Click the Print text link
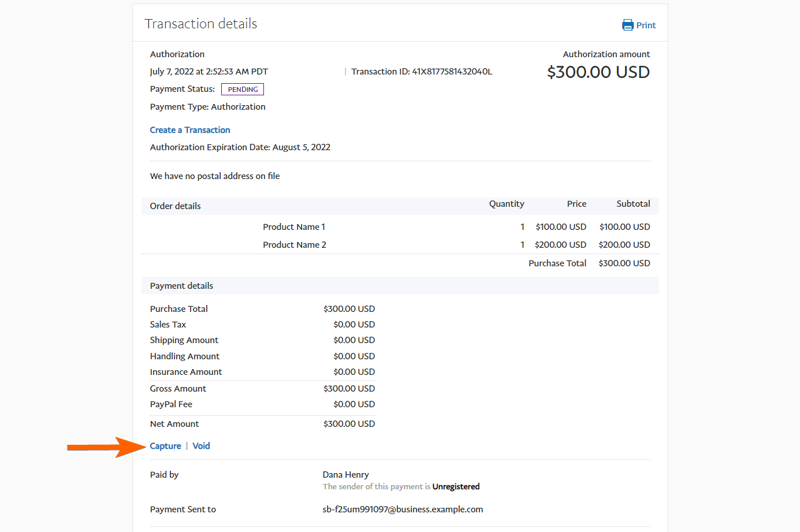The image size is (800, 532). click(646, 25)
